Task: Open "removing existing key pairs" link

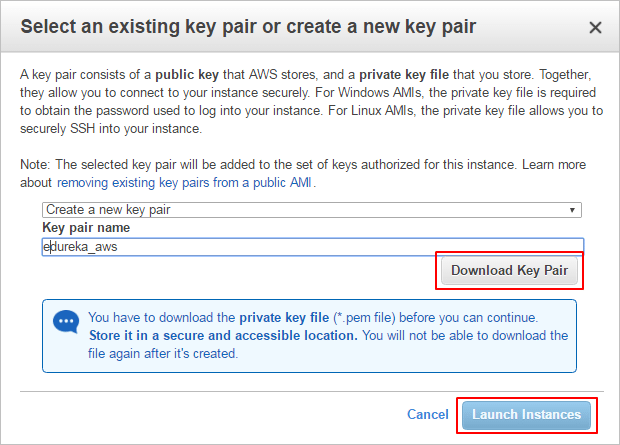Action: coord(185,183)
